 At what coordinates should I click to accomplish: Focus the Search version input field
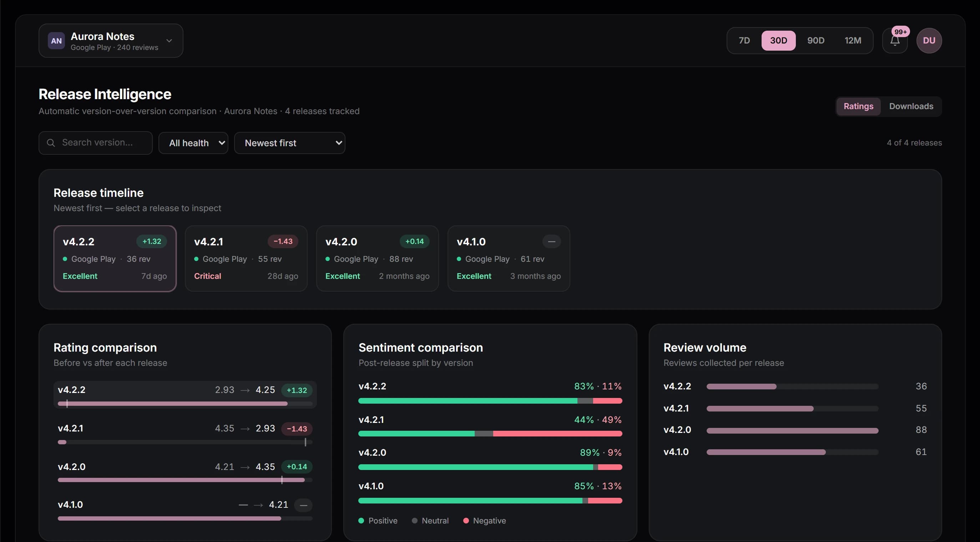tap(96, 143)
